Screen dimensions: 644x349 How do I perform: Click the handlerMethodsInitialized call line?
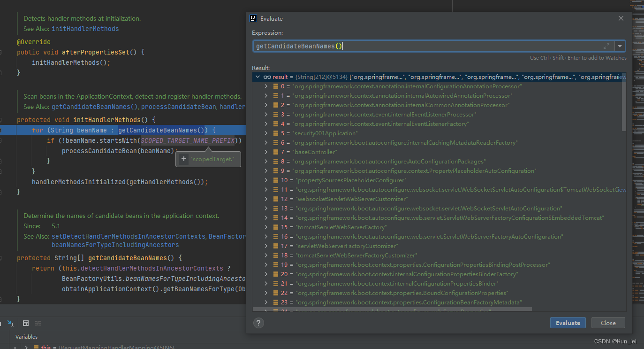tap(120, 182)
